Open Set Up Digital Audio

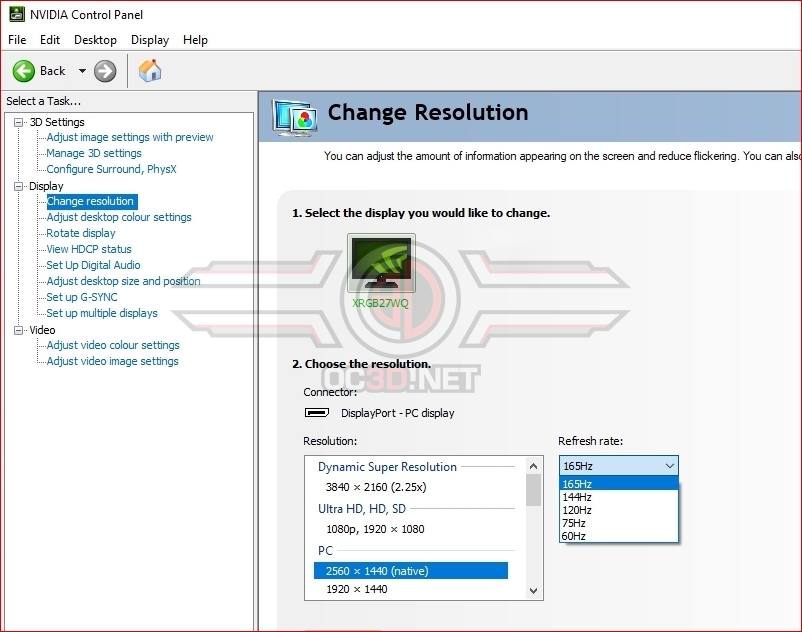click(x=93, y=265)
